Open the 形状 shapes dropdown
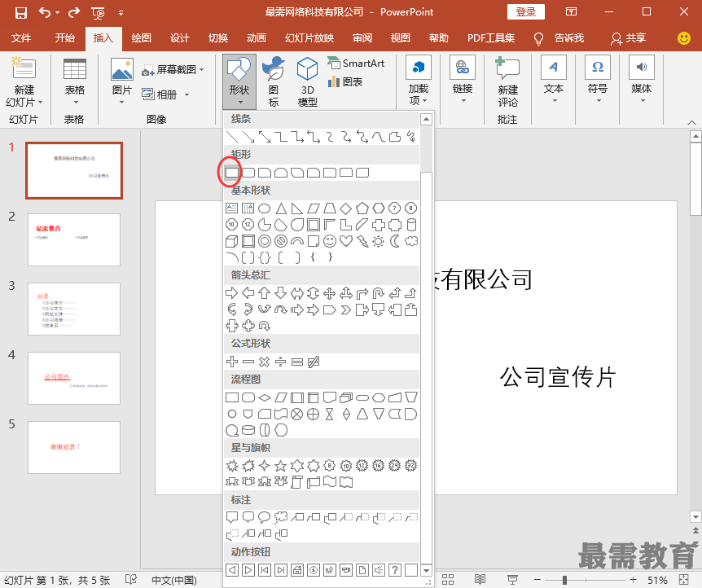The height and width of the screenshot is (588, 702). click(239, 82)
